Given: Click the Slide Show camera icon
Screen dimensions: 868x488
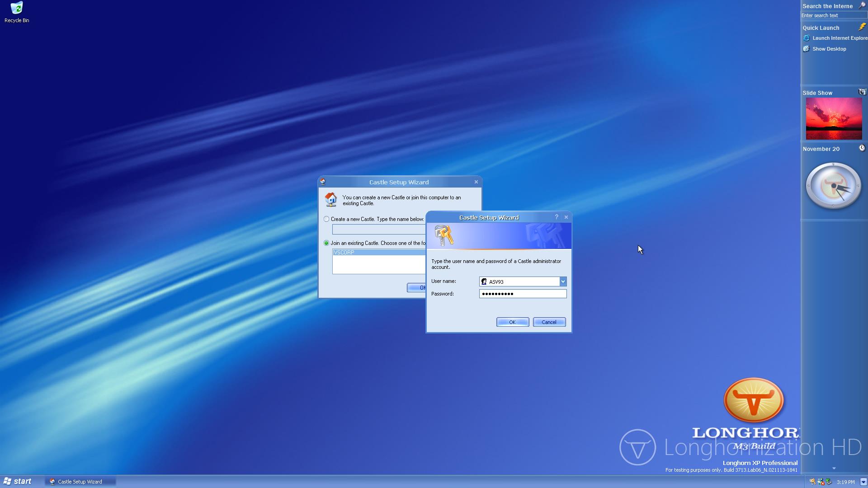Looking at the screenshot, I should 862,92.
